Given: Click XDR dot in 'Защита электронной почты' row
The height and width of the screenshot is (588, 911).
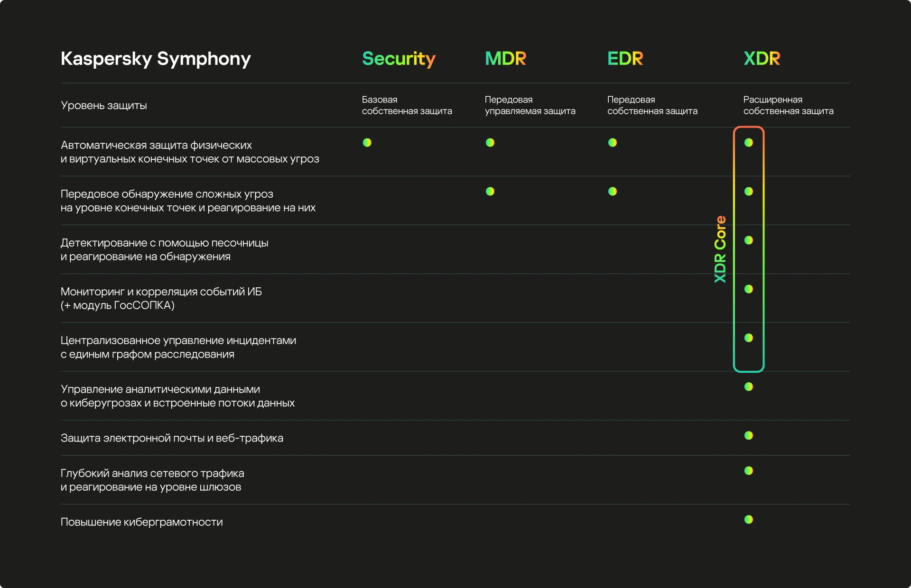Looking at the screenshot, I should pyautogui.click(x=749, y=436).
